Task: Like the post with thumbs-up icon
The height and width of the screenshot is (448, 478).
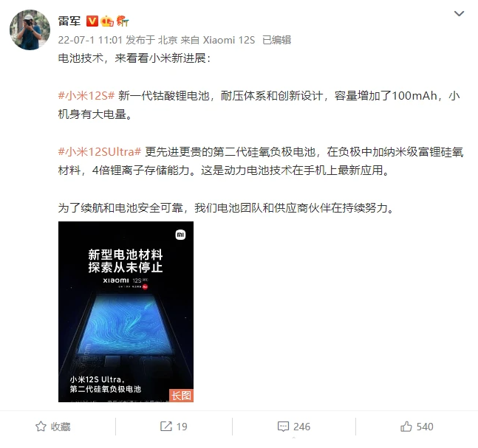Action: coord(406,427)
